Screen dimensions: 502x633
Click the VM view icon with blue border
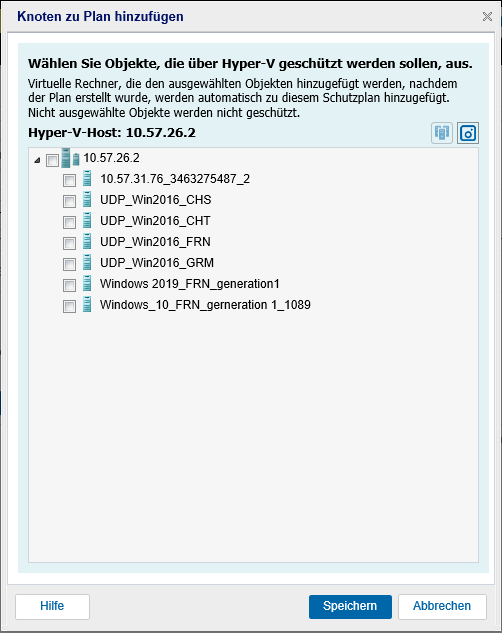click(x=468, y=133)
